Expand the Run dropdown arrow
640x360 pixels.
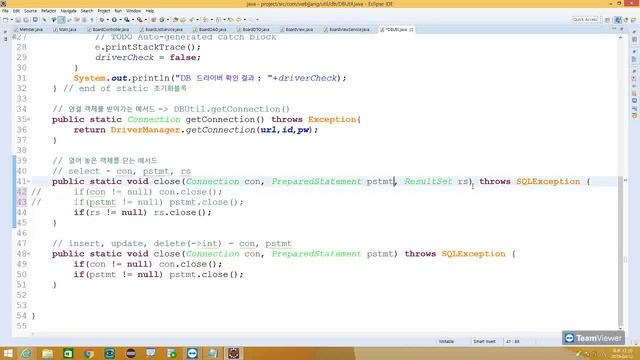(x=120, y=20)
